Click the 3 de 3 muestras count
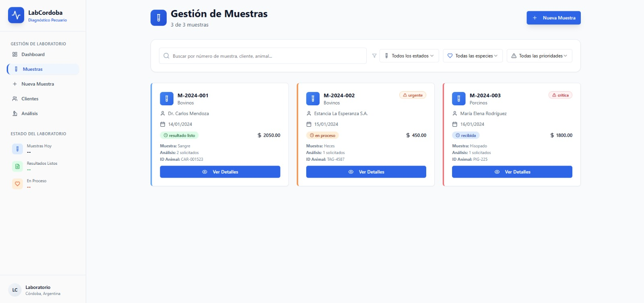This screenshot has width=644, height=303. pyautogui.click(x=190, y=25)
